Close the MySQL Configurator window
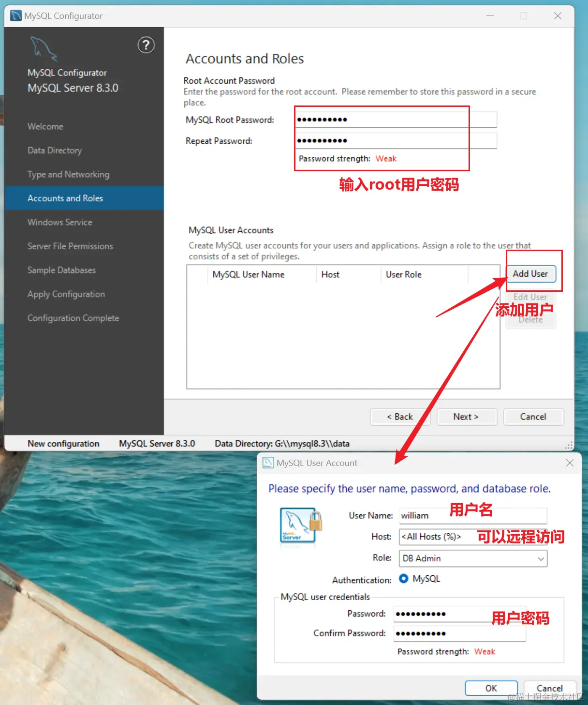This screenshot has height=705, width=588. 558,16
